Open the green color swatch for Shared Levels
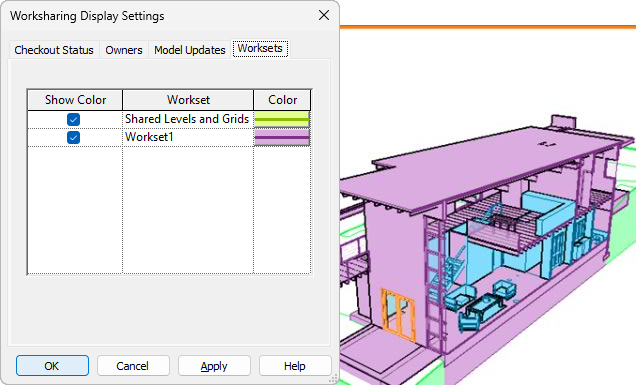 tap(282, 119)
